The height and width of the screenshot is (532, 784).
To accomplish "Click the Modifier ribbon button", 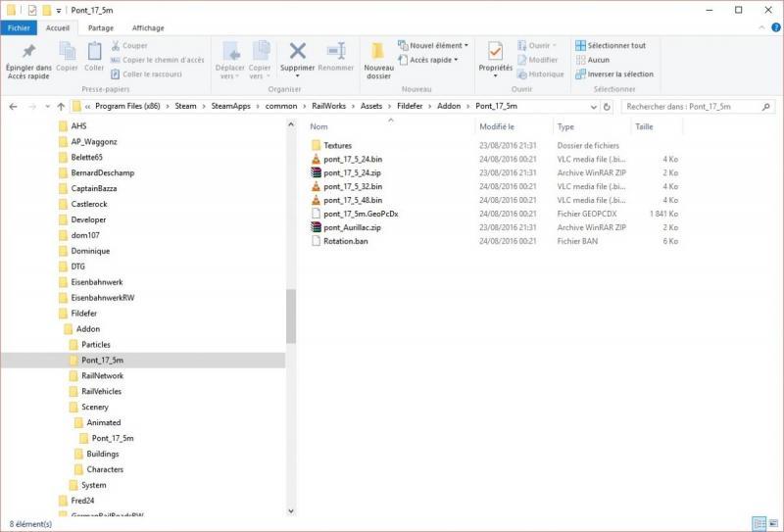I will tap(537, 60).
